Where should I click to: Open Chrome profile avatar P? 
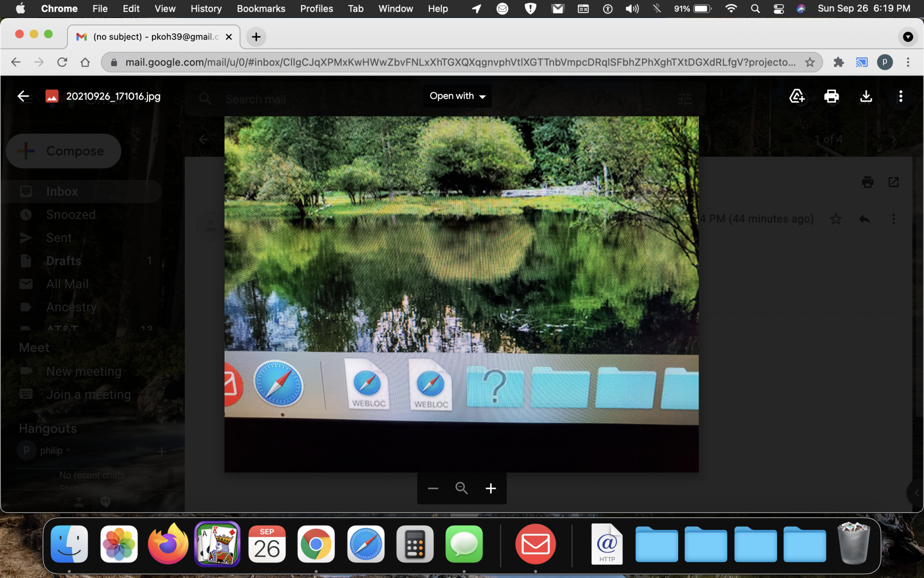[885, 62]
